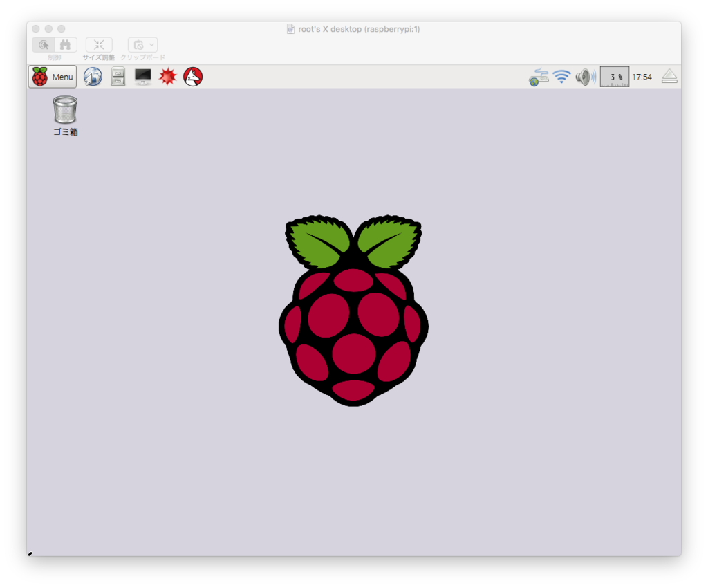Open the file manager cabinet icon
The height and width of the screenshot is (588, 708).
tap(118, 77)
